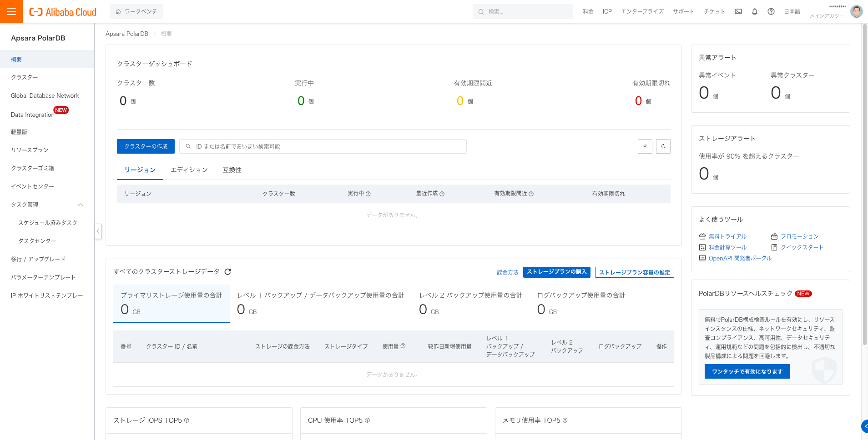Open エンタープライズ in the top navigation
Viewport: 868px width, 440px height.
[642, 12]
